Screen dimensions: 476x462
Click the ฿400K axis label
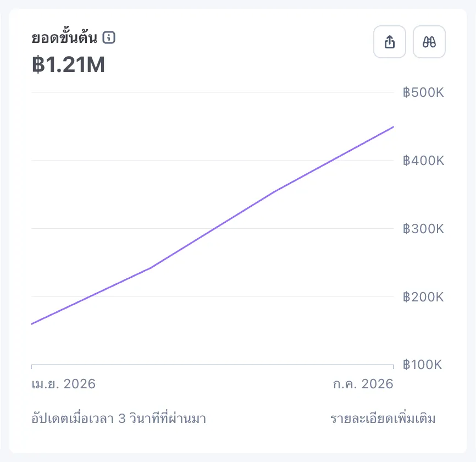click(423, 161)
